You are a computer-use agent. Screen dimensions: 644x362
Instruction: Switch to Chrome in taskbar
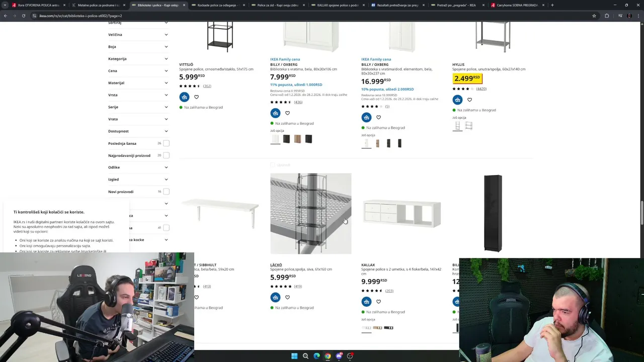tap(328, 356)
